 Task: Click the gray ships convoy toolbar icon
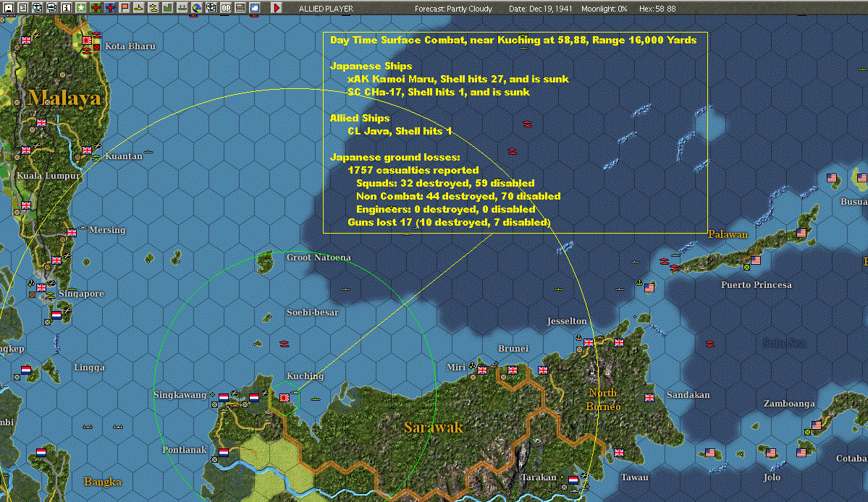pyautogui.click(x=182, y=8)
